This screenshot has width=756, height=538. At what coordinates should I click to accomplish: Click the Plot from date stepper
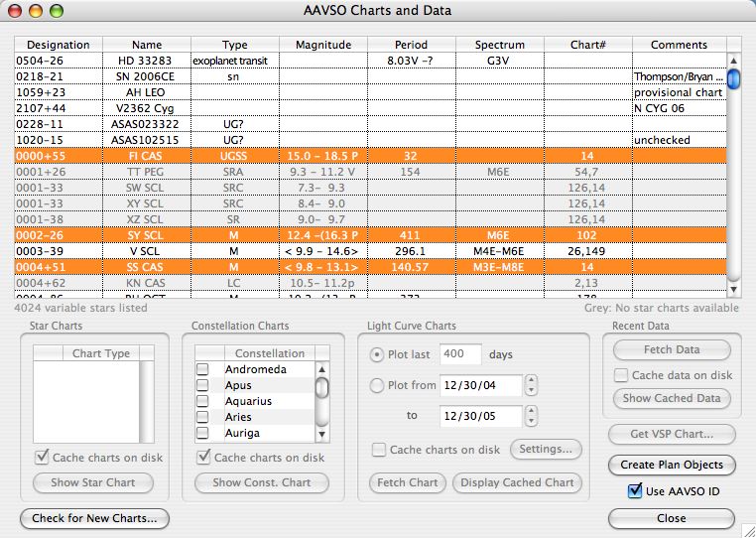click(531, 385)
